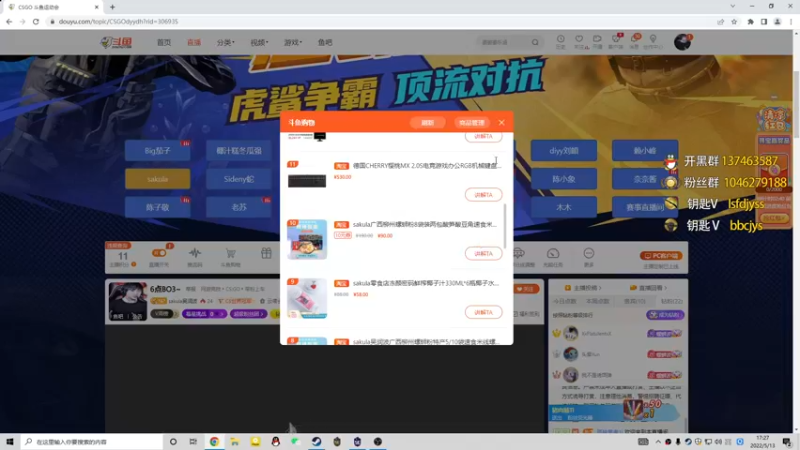Select the 老苏 streamer button
Viewport: 800px width, 450px height.
click(x=239, y=207)
